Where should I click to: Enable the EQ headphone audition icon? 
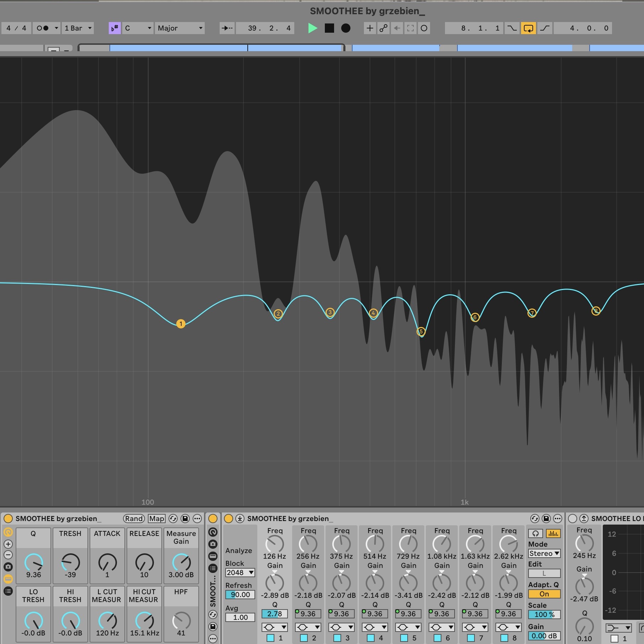(536, 533)
